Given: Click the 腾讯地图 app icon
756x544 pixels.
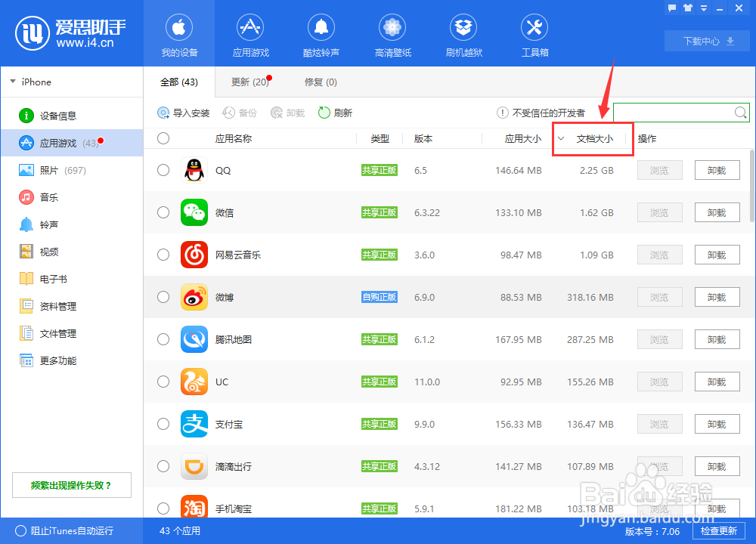Looking at the screenshot, I should coord(194,339).
